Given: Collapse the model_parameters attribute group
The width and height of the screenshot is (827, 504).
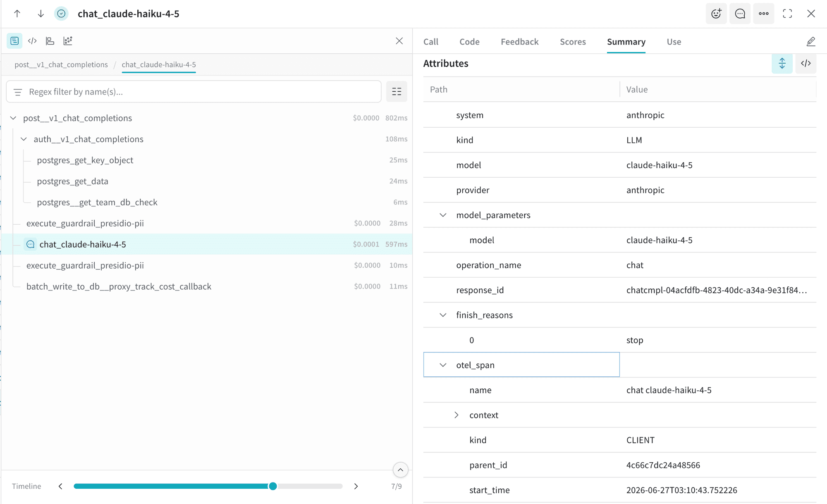Looking at the screenshot, I should pyautogui.click(x=443, y=215).
